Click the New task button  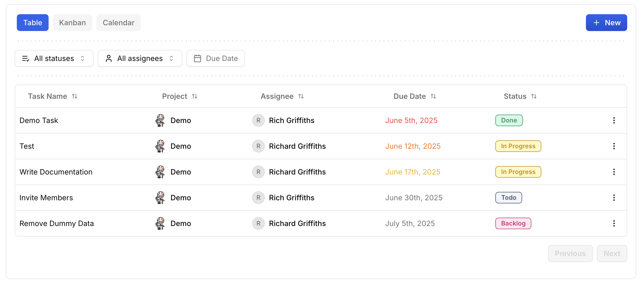(x=606, y=23)
